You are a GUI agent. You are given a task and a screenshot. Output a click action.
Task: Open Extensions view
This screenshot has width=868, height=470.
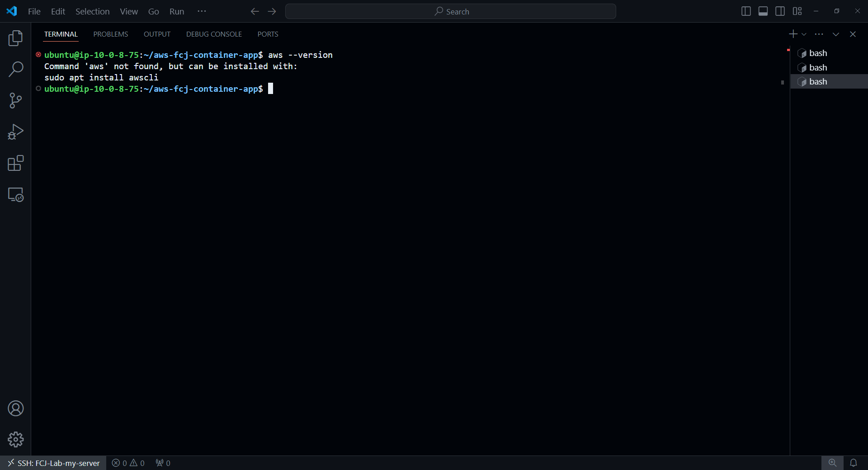tap(15, 163)
